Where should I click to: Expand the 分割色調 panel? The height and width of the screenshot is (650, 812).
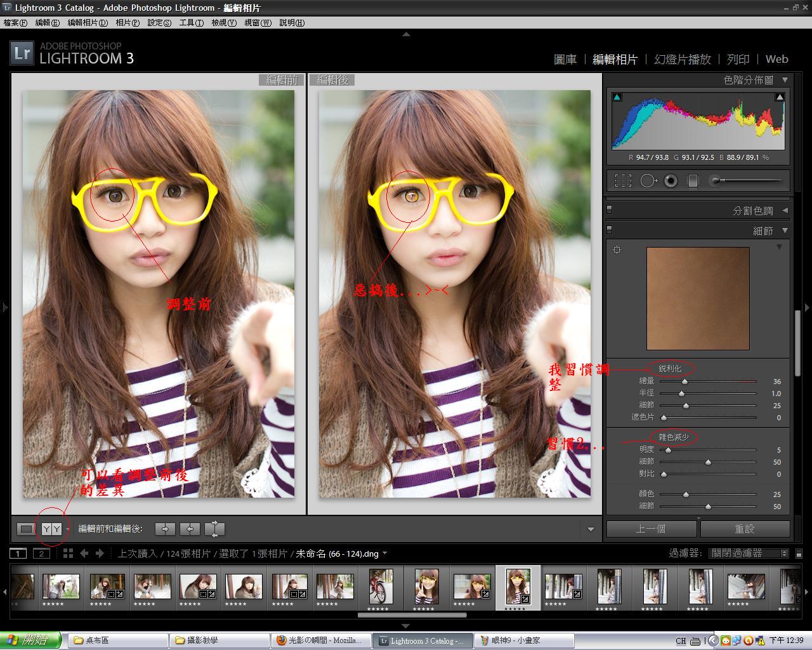785,210
